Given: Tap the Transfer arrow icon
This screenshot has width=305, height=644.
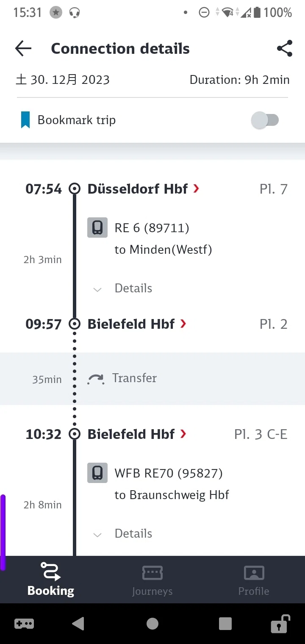Looking at the screenshot, I should 96,379.
